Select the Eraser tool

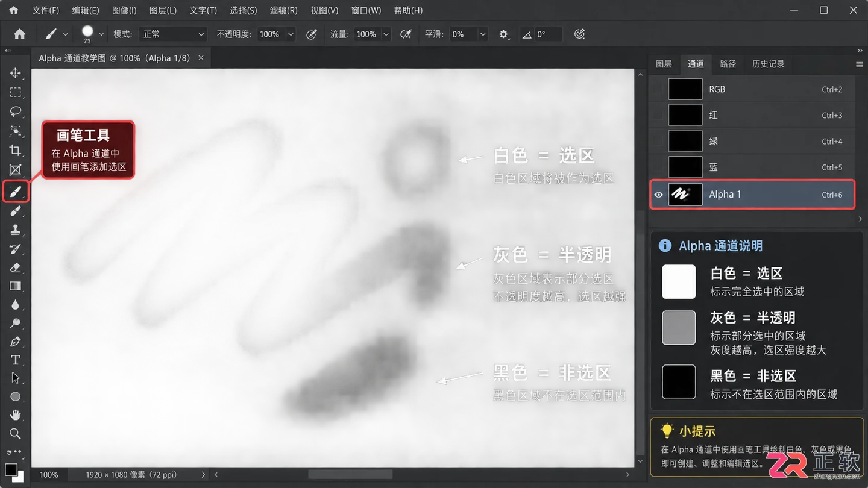coord(15,267)
